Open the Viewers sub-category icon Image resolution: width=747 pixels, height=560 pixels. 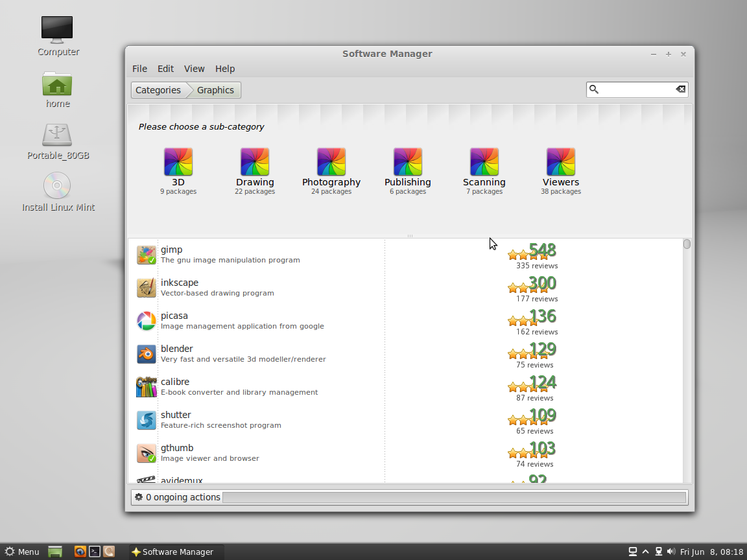coord(561,162)
